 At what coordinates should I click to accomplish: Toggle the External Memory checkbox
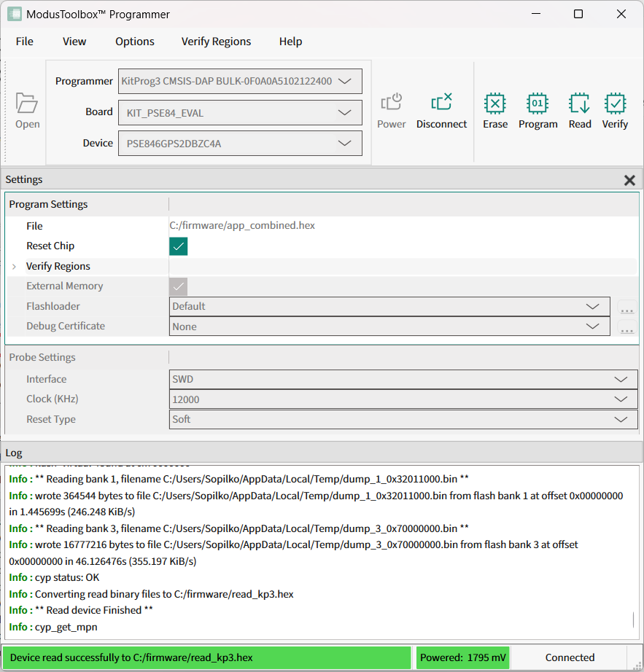179,286
